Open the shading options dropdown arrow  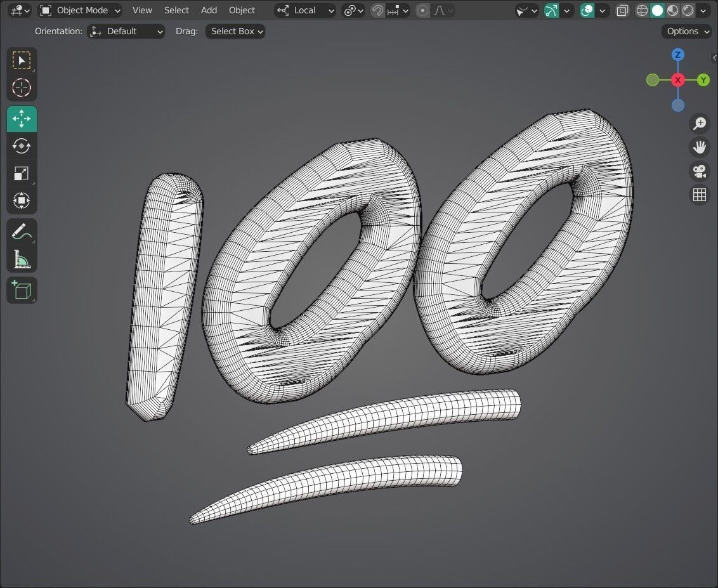pyautogui.click(x=703, y=11)
